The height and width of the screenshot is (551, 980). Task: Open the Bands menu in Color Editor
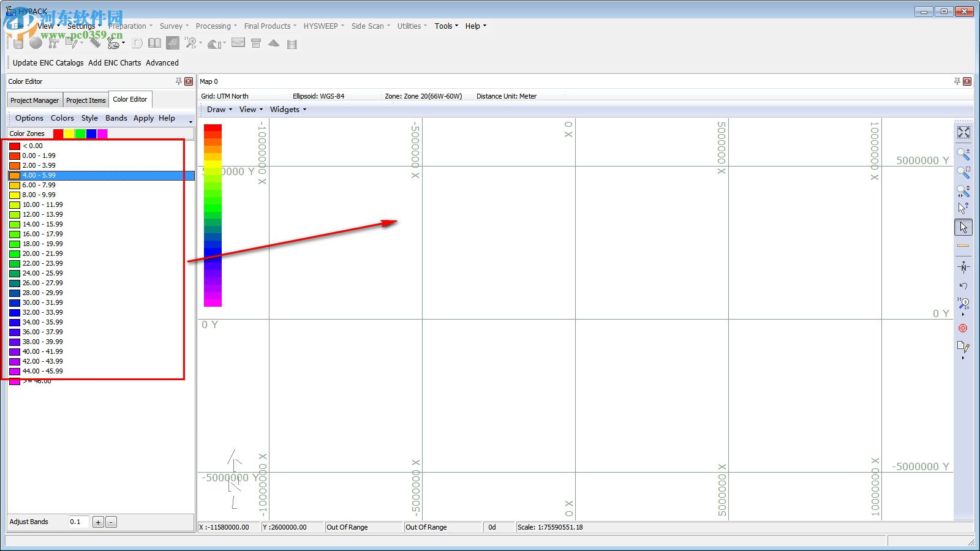point(116,118)
